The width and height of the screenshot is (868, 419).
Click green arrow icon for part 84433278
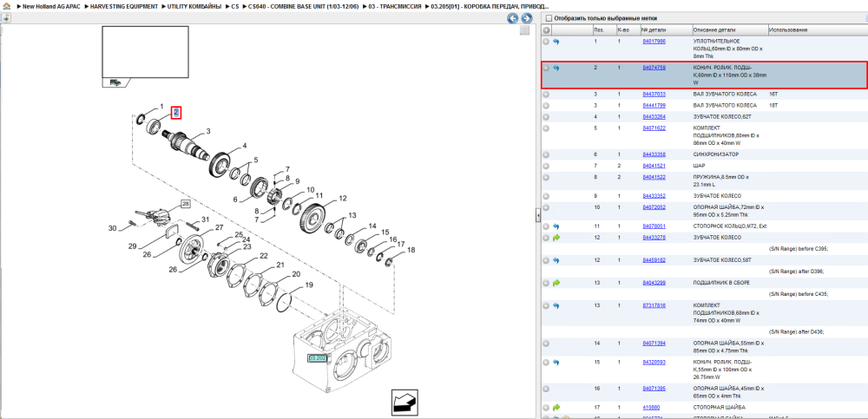point(556,238)
